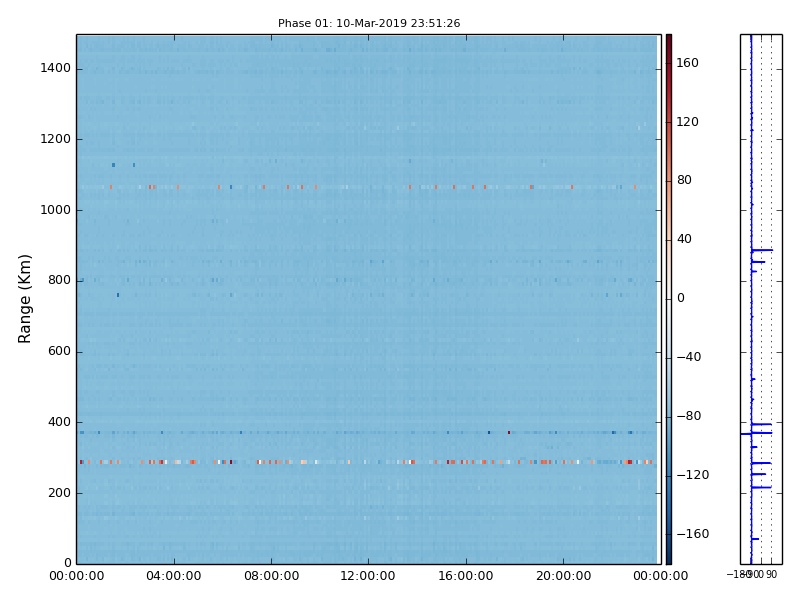Click the colorbar label −80
Screen dimensions: 800x600
(689, 416)
